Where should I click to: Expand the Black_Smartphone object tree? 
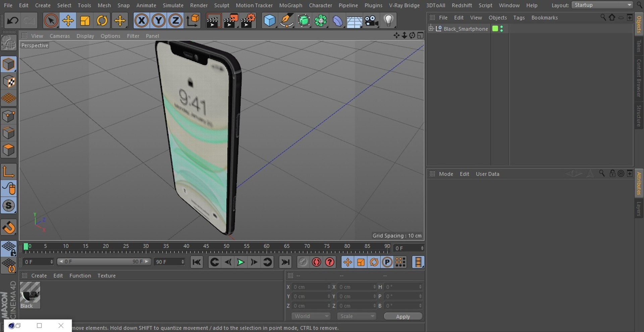pyautogui.click(x=431, y=28)
